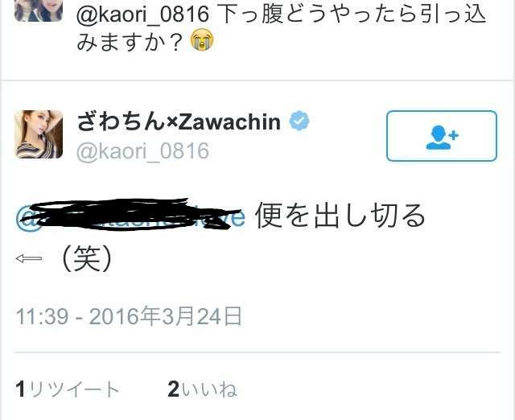The width and height of the screenshot is (515, 420).
Task: Open the @kaori_0816 handle under Zawachin
Action: (142, 150)
